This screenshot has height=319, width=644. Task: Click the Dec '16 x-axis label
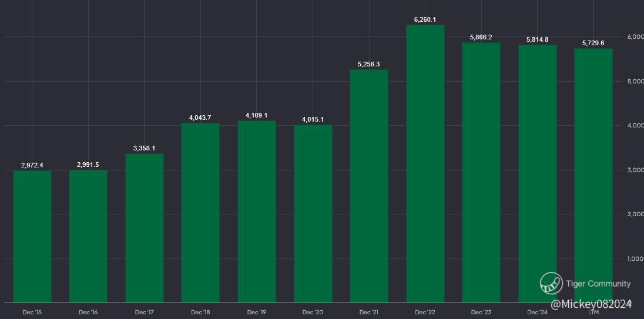[x=88, y=312]
